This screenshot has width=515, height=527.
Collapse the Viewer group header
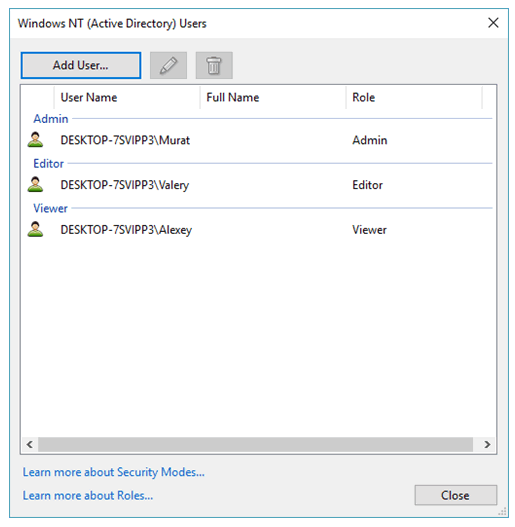tap(50, 208)
